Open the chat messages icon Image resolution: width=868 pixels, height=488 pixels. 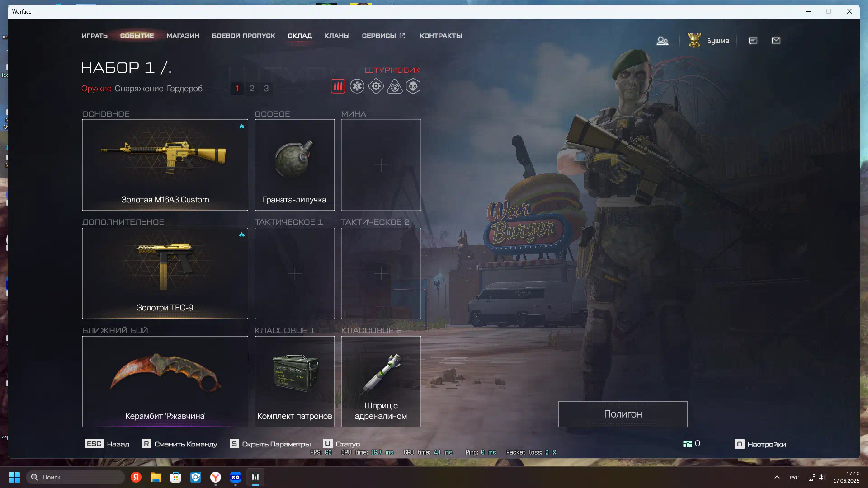tap(753, 41)
